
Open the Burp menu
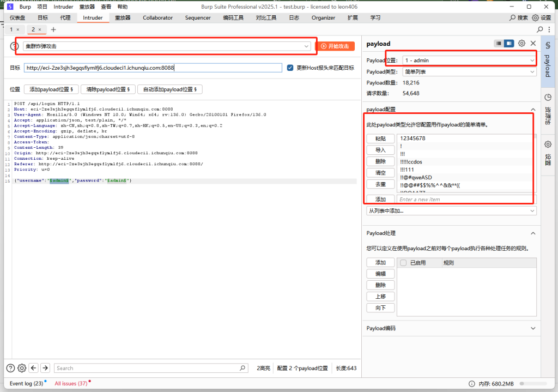click(x=25, y=7)
